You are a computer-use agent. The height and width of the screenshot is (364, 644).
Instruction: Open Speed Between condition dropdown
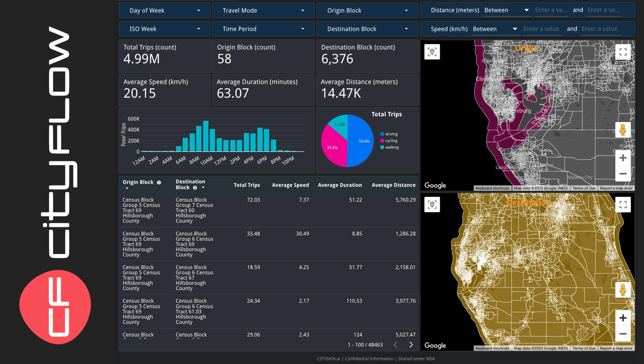[495, 29]
